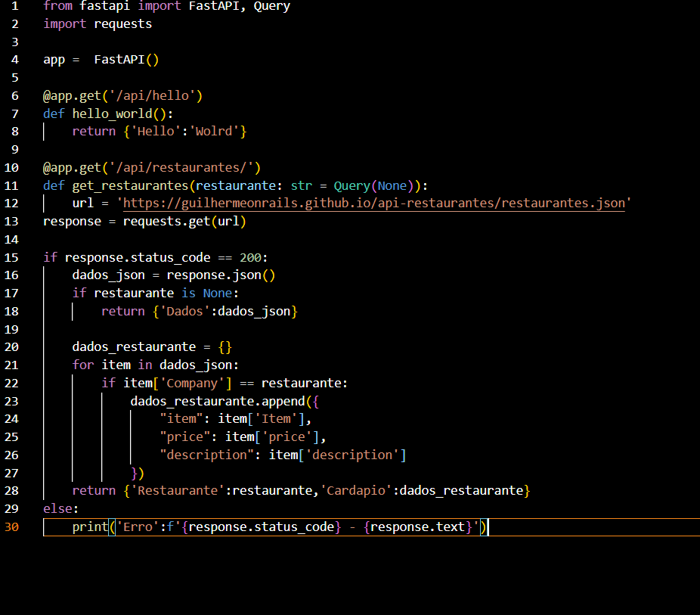Click 'Cardapio' string on line 28
Image resolution: width=700 pixels, height=615 pixels.
click(x=356, y=491)
